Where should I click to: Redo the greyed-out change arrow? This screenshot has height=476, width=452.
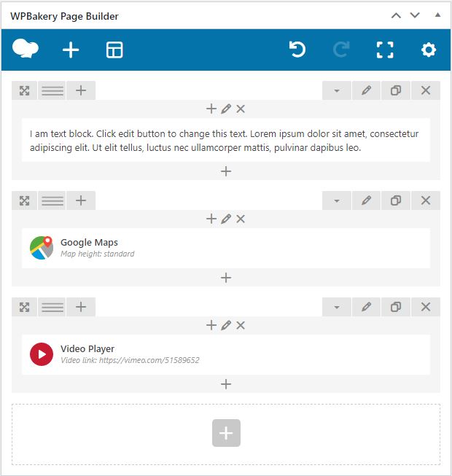click(341, 49)
